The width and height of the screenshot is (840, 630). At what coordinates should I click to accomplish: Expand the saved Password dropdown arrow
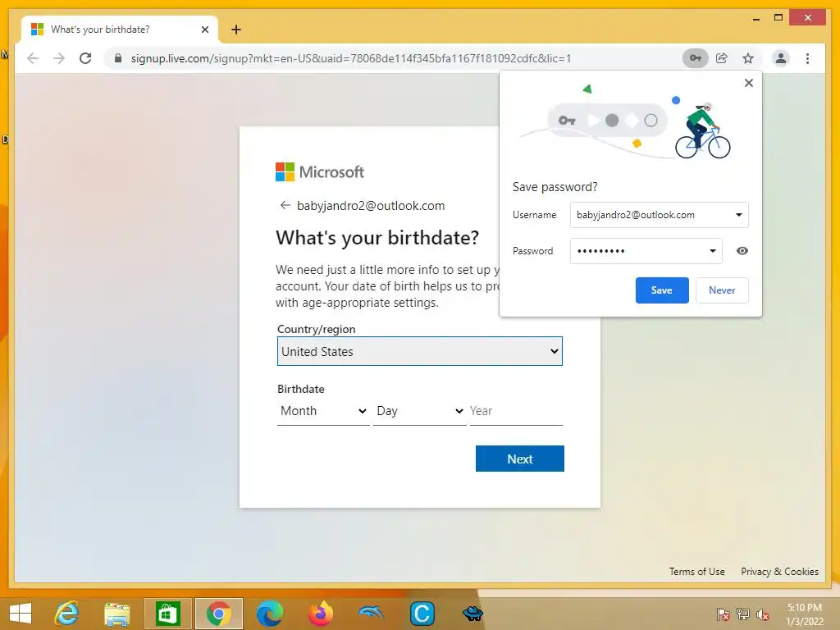point(713,251)
